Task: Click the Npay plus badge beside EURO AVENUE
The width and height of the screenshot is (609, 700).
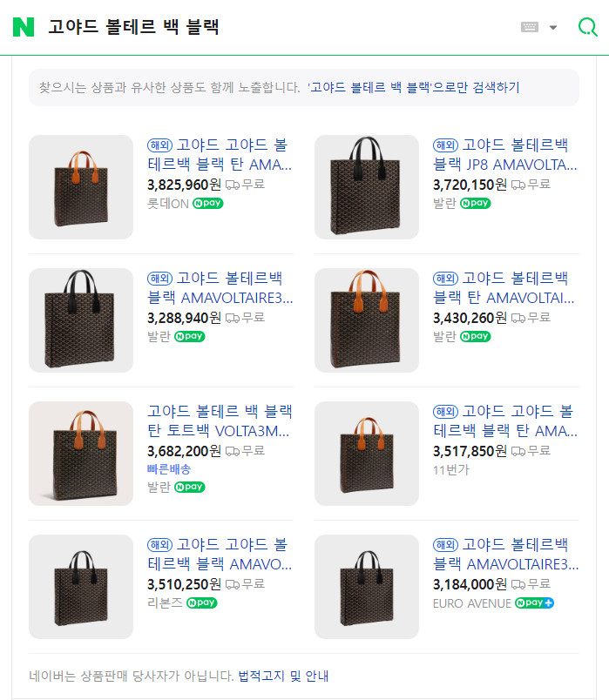Action: coord(534,602)
